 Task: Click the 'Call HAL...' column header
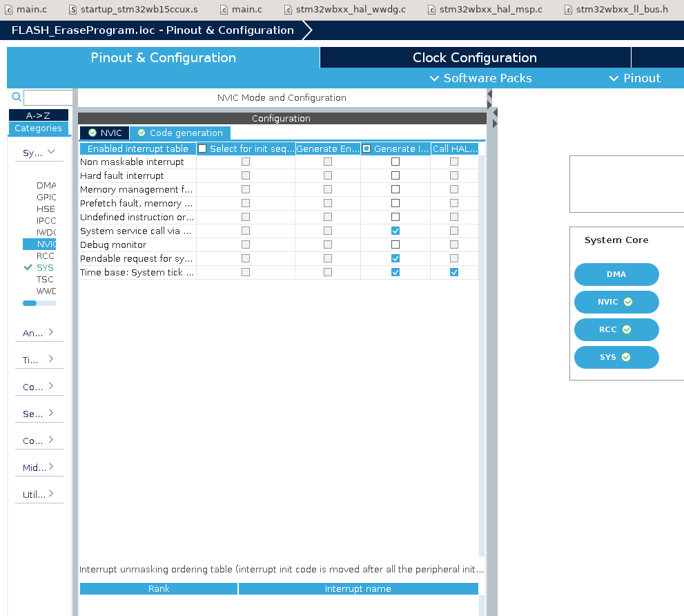coord(455,149)
